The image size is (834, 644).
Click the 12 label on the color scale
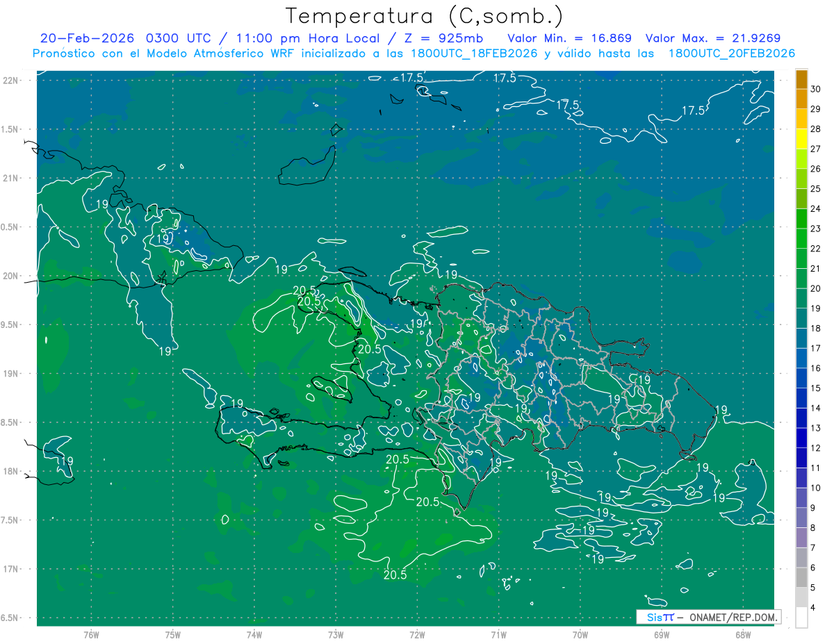[x=816, y=448]
